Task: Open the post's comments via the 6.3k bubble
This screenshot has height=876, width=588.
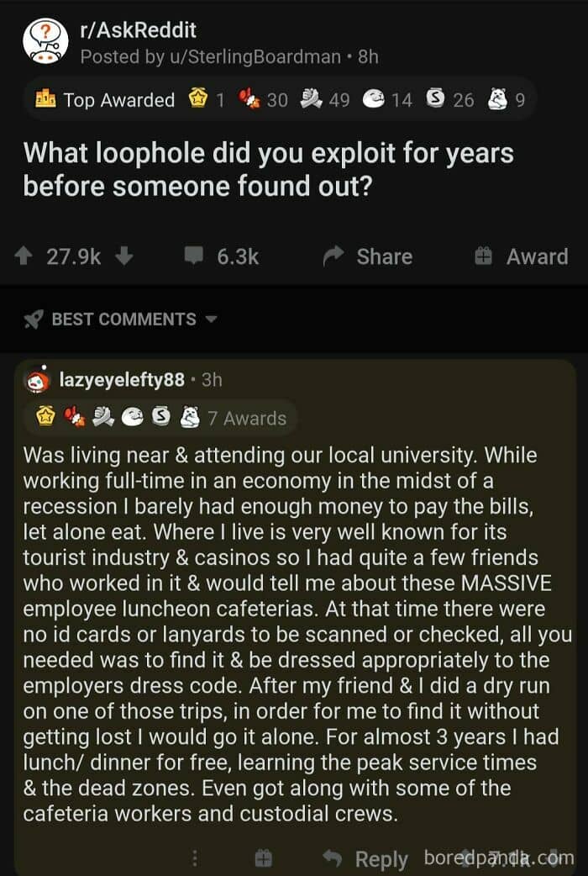Action: [x=222, y=256]
